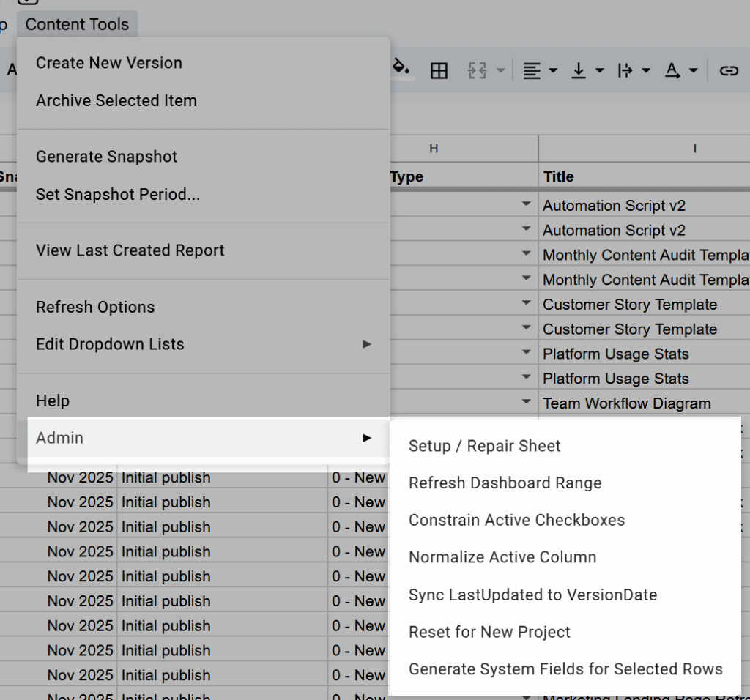This screenshot has height=700, width=750.
Task: Open Type dropdown beside first Automation Script v2
Action: click(526, 206)
